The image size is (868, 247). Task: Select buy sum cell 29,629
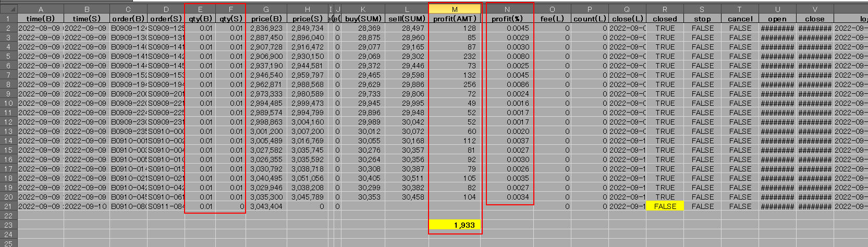(363, 84)
